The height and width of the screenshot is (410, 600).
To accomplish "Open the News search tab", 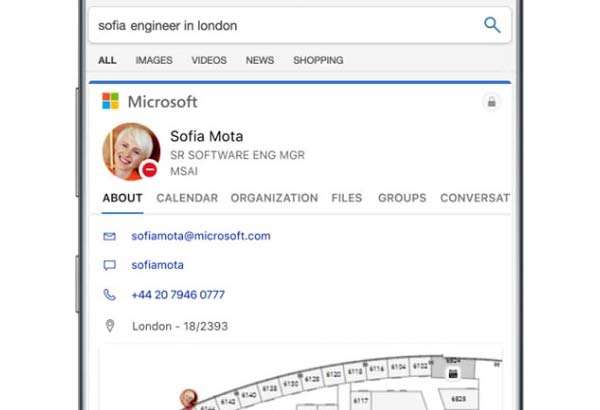I will pos(260,60).
